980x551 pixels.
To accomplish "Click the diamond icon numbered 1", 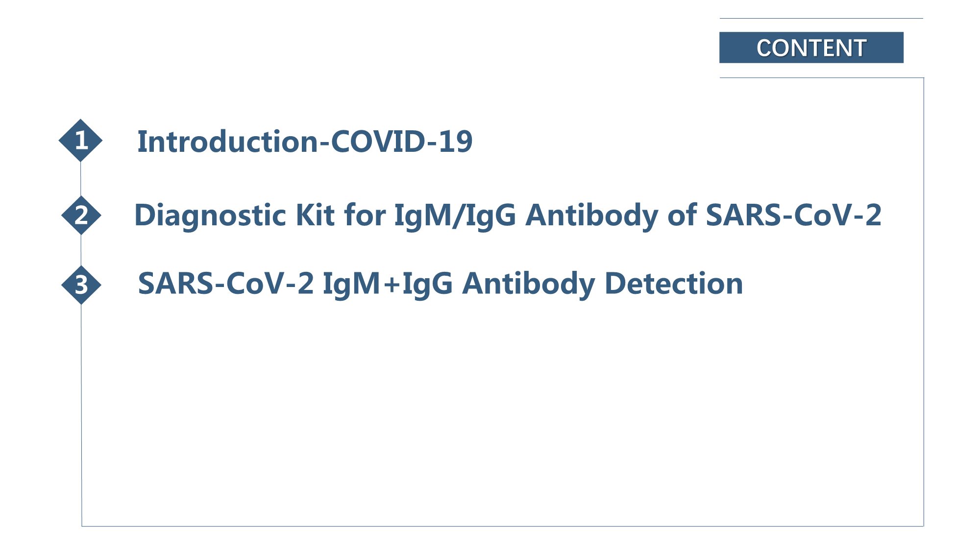I will [x=80, y=141].
